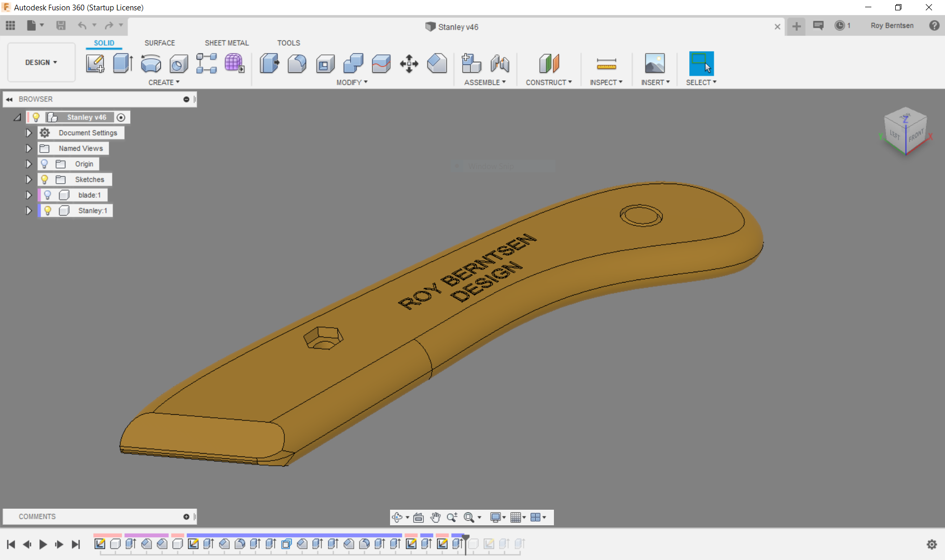Select the Offset Face tool icon
The height and width of the screenshot is (560, 945).
pyautogui.click(x=381, y=63)
